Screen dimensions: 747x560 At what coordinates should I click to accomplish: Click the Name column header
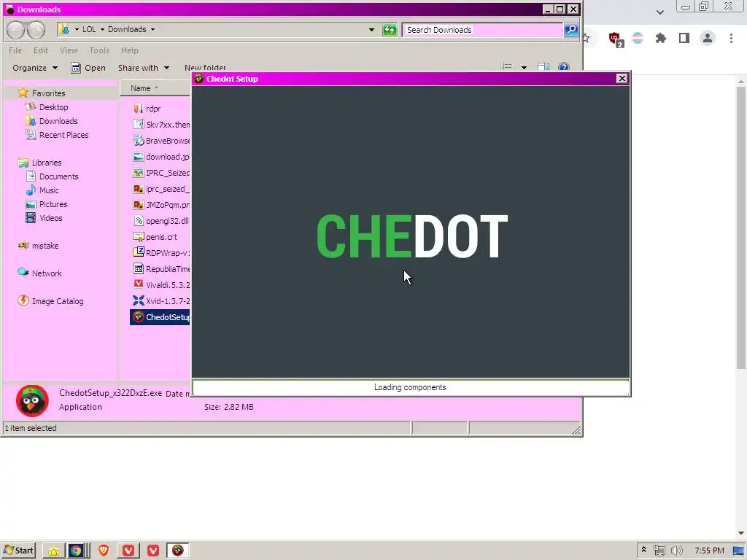pos(155,88)
